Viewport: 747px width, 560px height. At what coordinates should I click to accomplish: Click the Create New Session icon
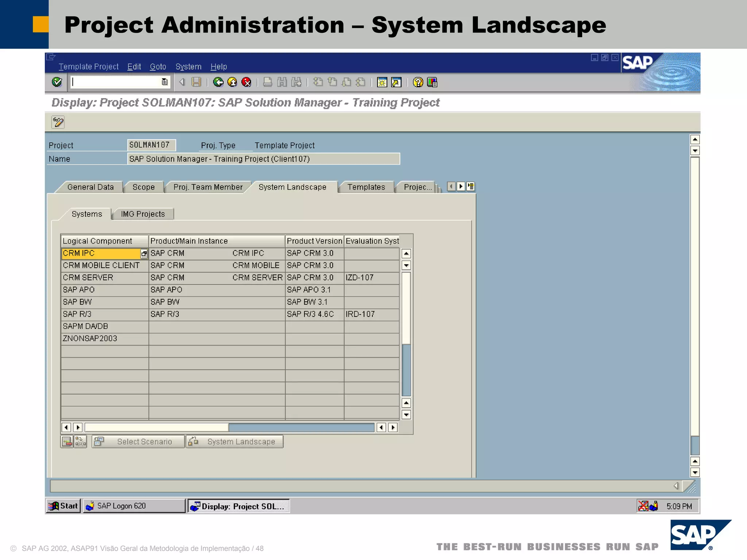click(382, 82)
